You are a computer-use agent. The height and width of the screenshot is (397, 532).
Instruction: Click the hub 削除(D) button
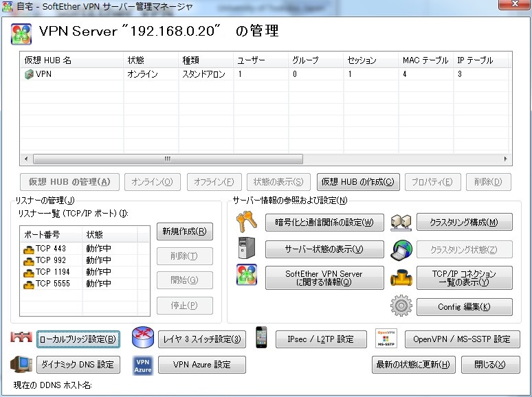pos(488,182)
